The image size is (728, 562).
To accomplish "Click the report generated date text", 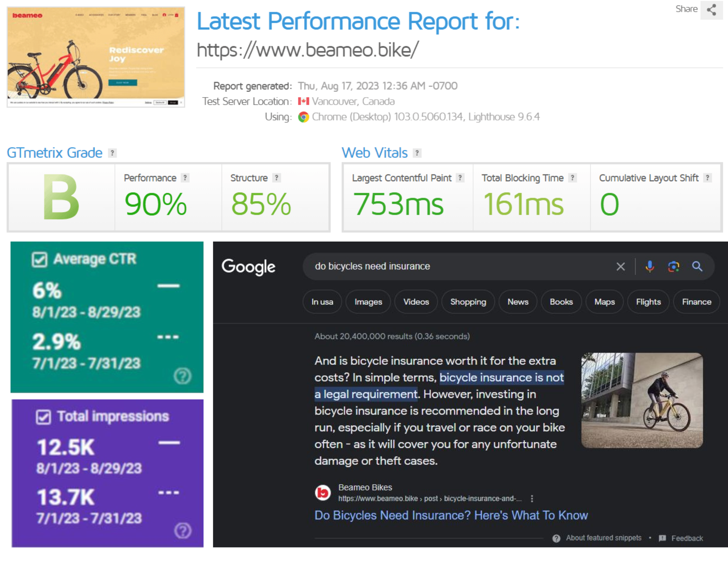I will [377, 86].
